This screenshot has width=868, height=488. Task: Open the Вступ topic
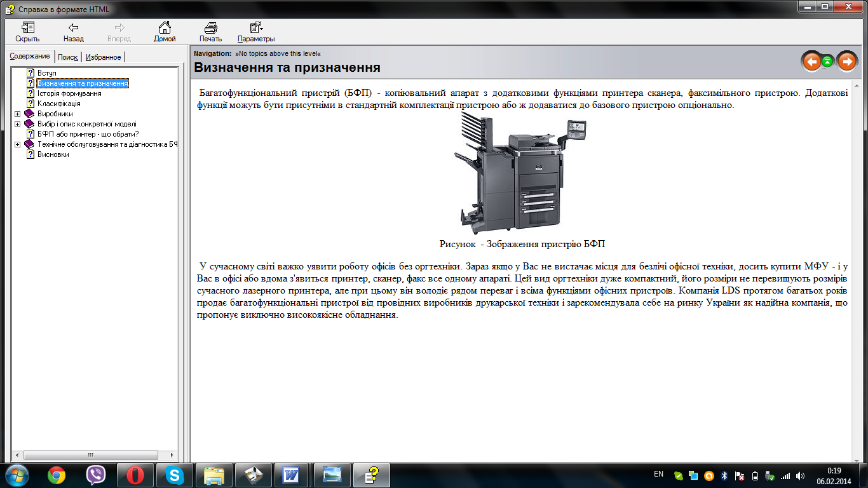point(47,73)
